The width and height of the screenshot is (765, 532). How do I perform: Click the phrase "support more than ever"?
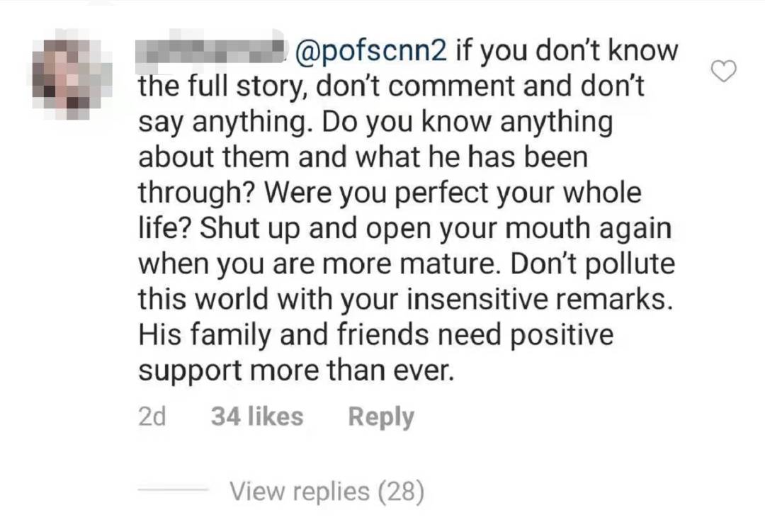coord(295,371)
